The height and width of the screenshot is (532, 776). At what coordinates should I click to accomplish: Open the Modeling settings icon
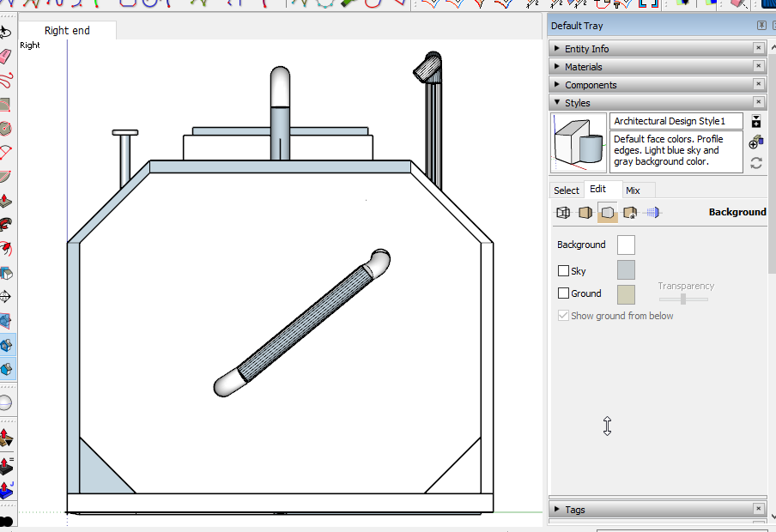(x=653, y=213)
